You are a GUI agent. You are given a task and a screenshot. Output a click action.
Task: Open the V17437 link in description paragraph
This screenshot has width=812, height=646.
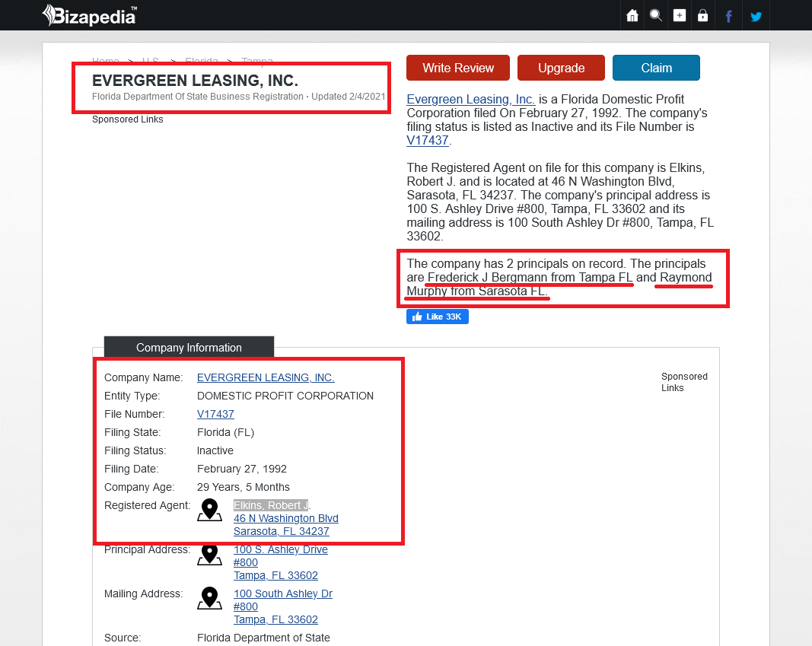[x=427, y=140]
